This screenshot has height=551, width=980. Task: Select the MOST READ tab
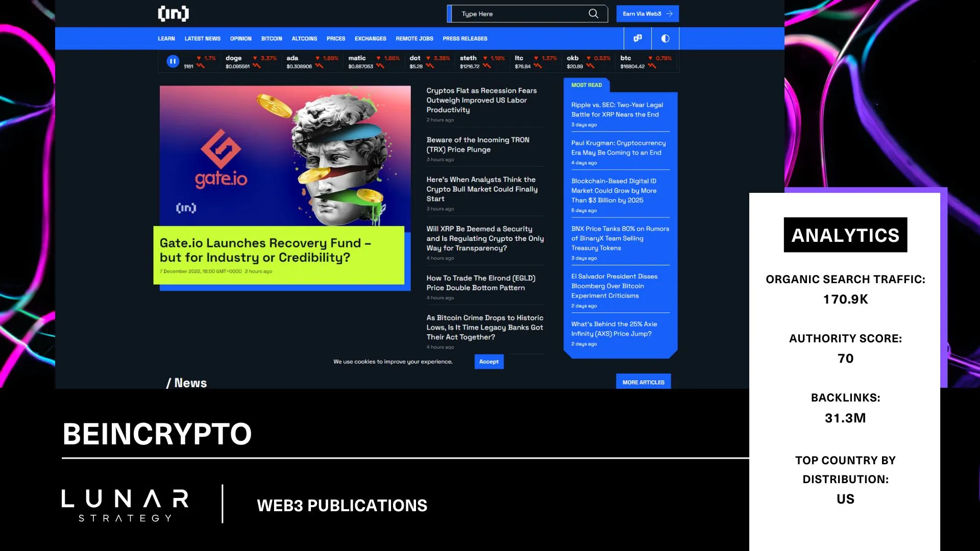(x=586, y=85)
